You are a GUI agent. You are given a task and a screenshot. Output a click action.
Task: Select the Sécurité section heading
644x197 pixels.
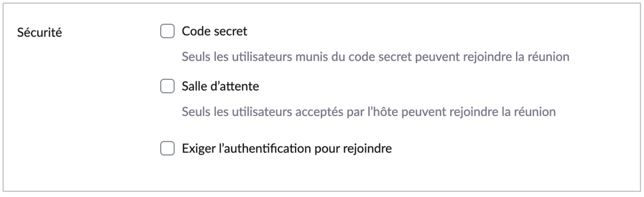point(39,33)
